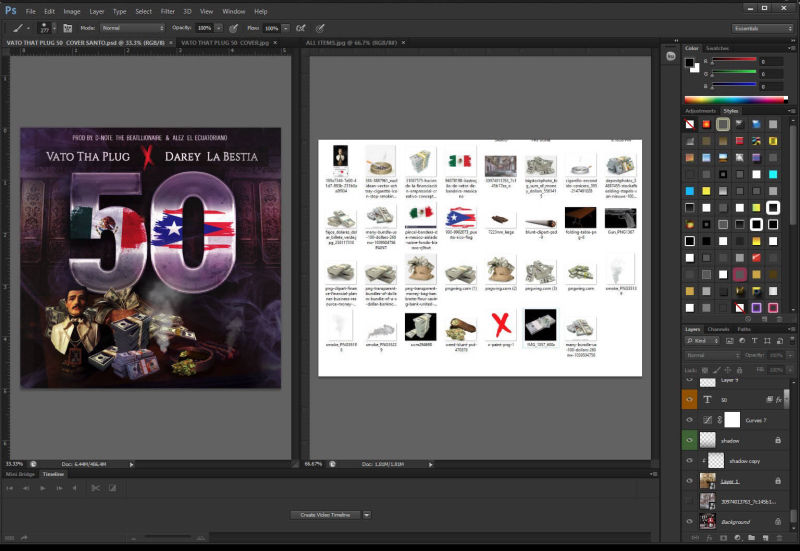Select the Curves 7 layer mask thumbnail
800x551 pixels.
pyautogui.click(x=732, y=420)
